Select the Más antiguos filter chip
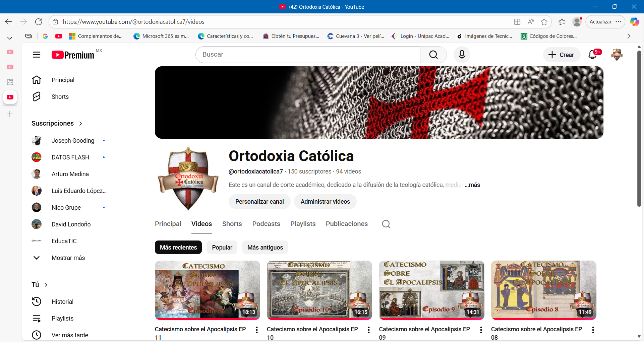This screenshot has width=644, height=342. (x=265, y=248)
